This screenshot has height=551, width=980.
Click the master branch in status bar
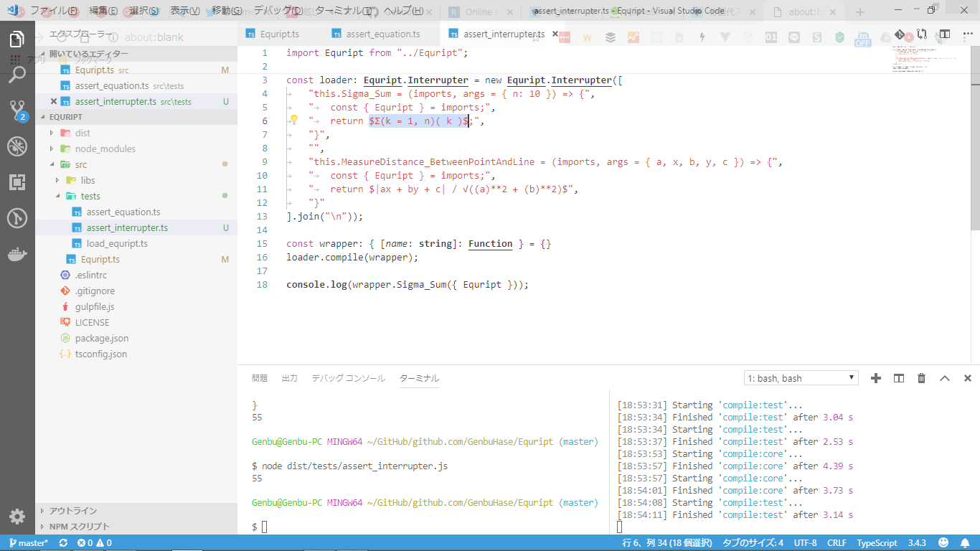tap(29, 543)
